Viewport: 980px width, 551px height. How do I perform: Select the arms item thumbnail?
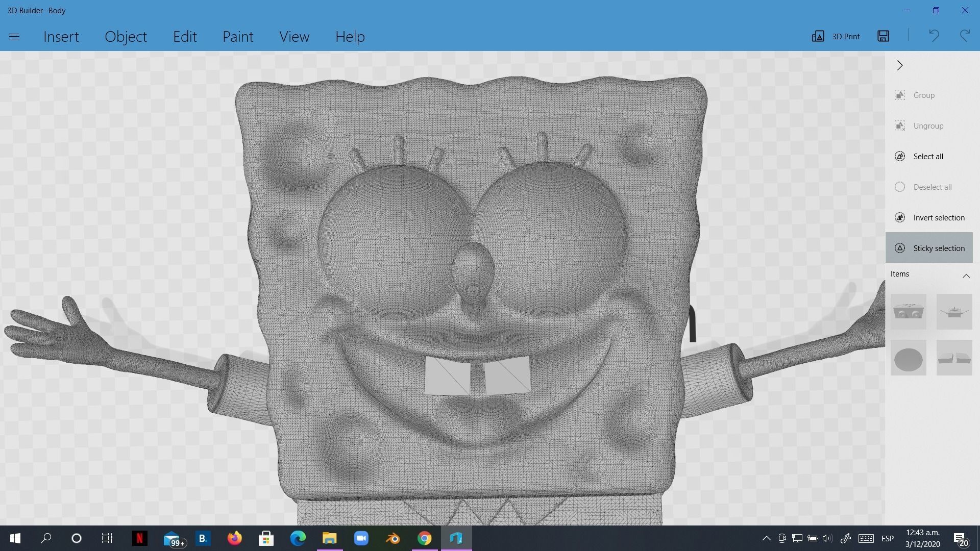pyautogui.click(x=954, y=312)
